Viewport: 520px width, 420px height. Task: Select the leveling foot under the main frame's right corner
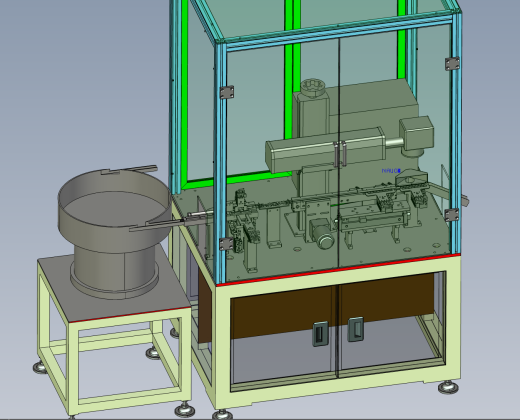point(448,387)
